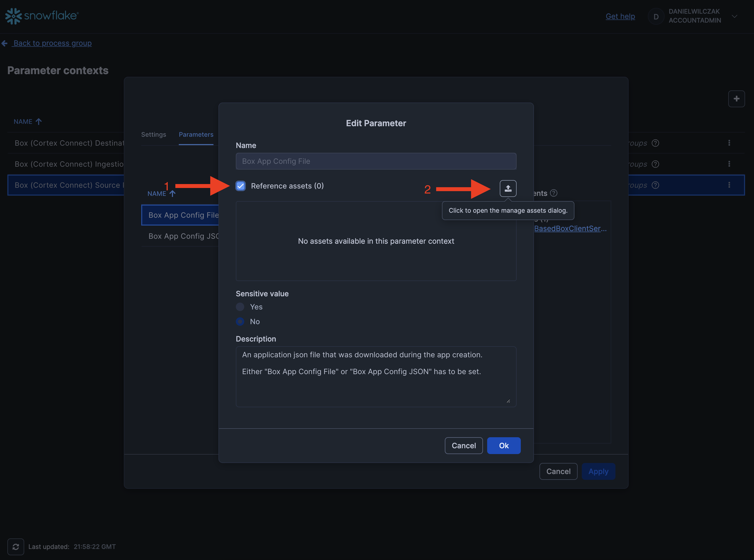754x560 pixels.
Task: Select Yes for Sensitive value
Action: pos(240,307)
